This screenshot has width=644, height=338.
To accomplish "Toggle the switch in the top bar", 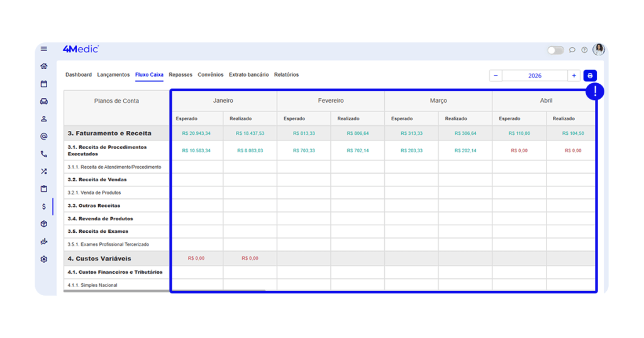I will point(555,50).
